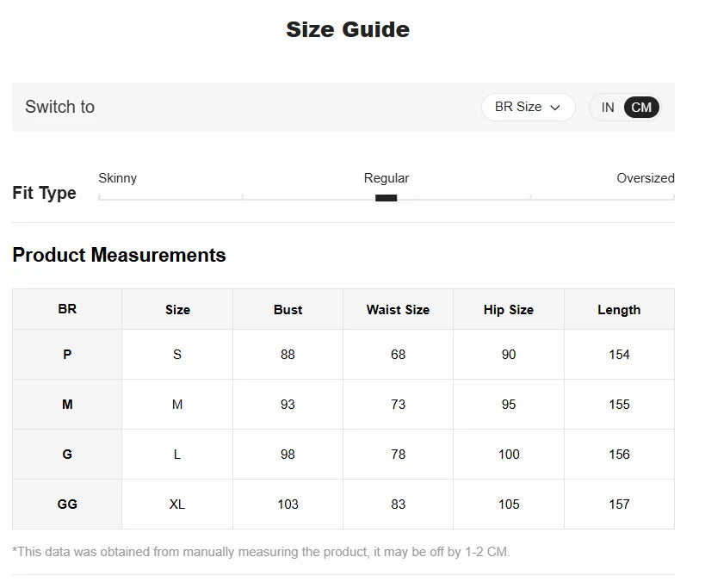Click bust value 103
The image size is (705, 588).
pos(288,504)
